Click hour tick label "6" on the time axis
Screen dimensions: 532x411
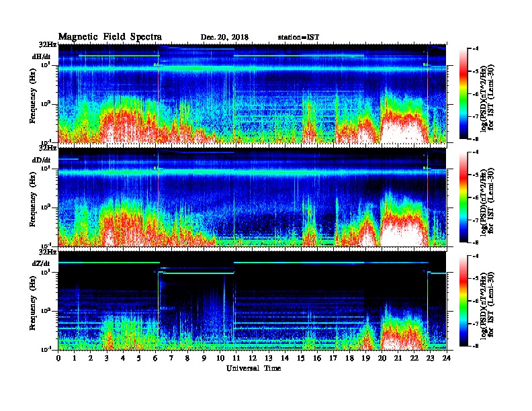pos(155,358)
